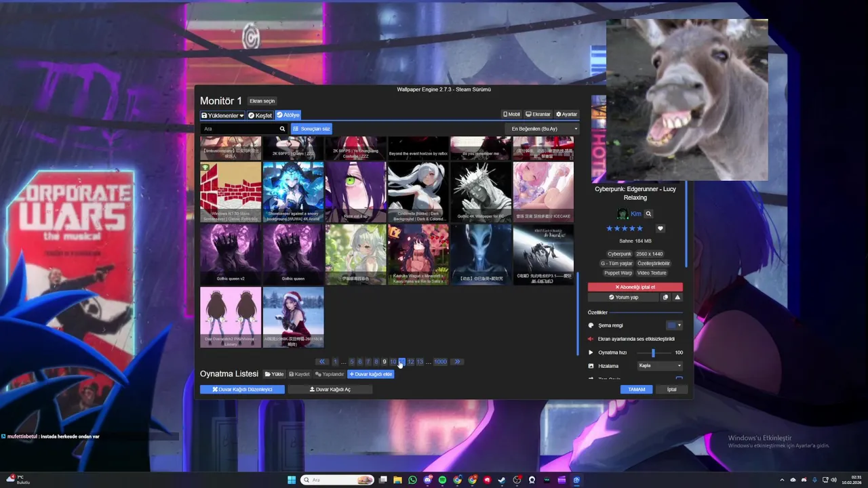
Task: Click the Cyberpunk tag
Action: click(x=619, y=253)
